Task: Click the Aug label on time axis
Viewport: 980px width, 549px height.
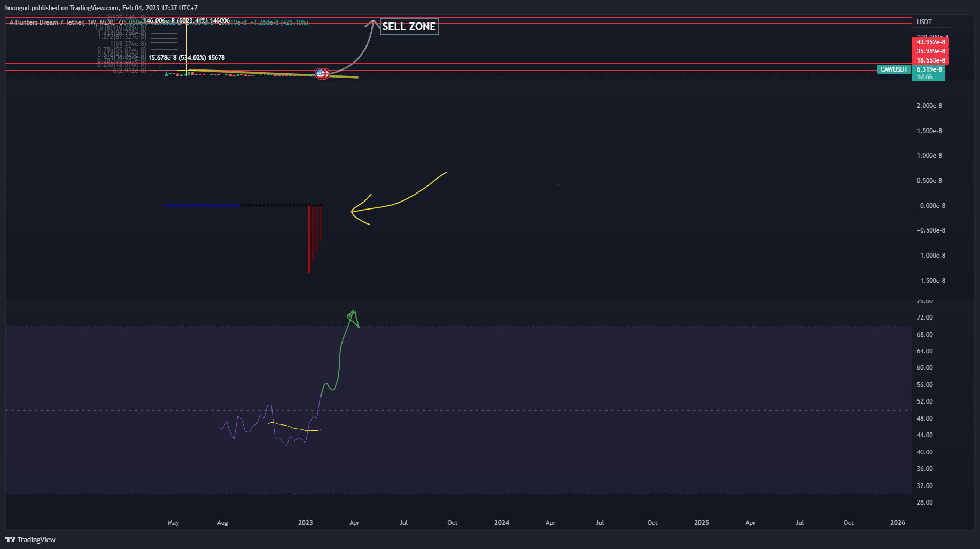Action: (x=222, y=523)
